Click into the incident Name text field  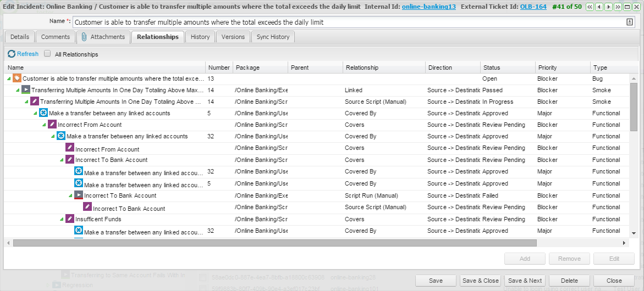click(x=346, y=23)
